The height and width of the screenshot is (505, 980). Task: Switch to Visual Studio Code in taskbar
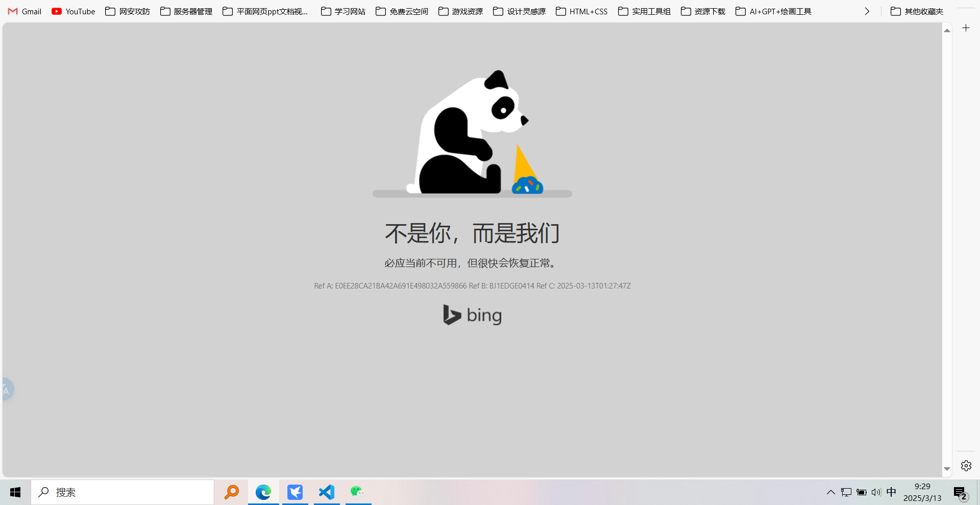coord(327,492)
